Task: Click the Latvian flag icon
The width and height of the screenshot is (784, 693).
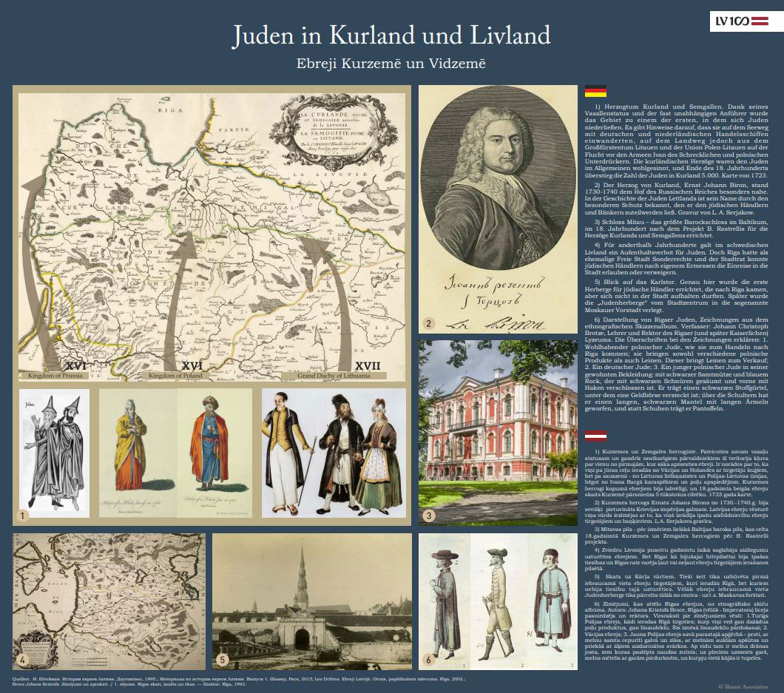Action: [595, 436]
